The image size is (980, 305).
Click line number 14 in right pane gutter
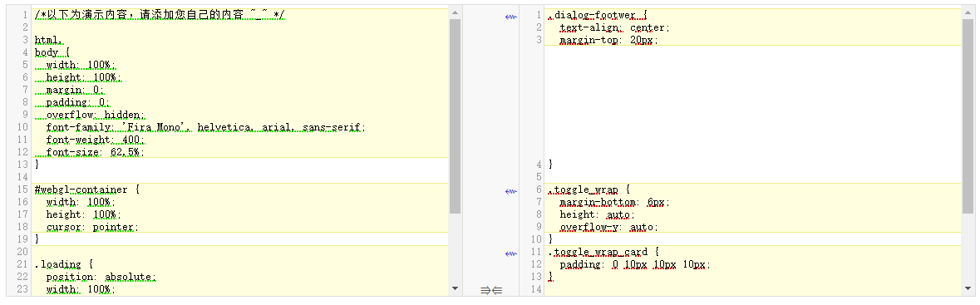535,289
